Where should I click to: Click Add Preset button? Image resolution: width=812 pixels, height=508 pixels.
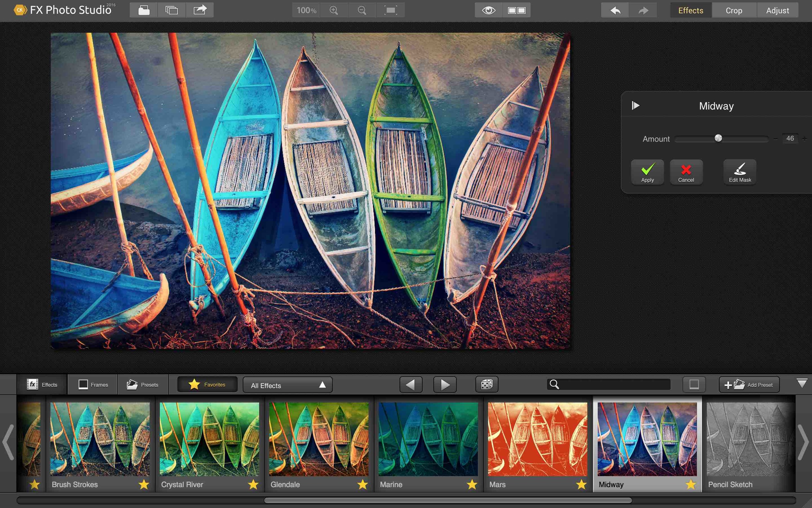coord(749,384)
